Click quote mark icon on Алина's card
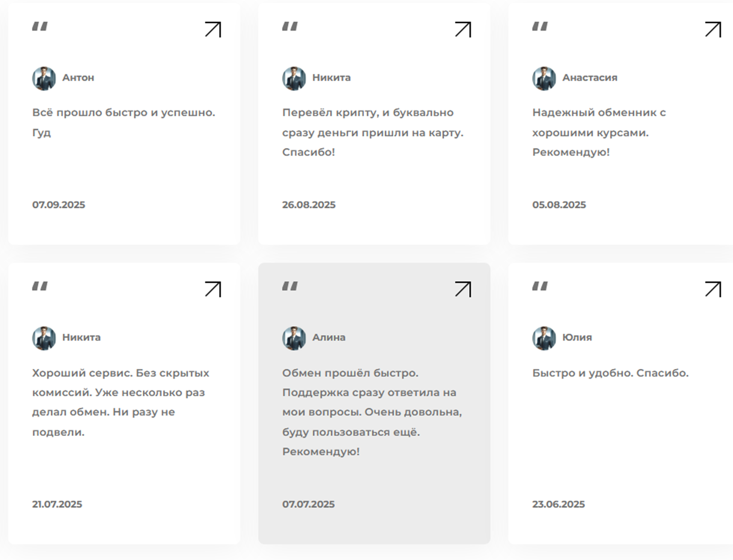733x560 pixels. click(290, 286)
